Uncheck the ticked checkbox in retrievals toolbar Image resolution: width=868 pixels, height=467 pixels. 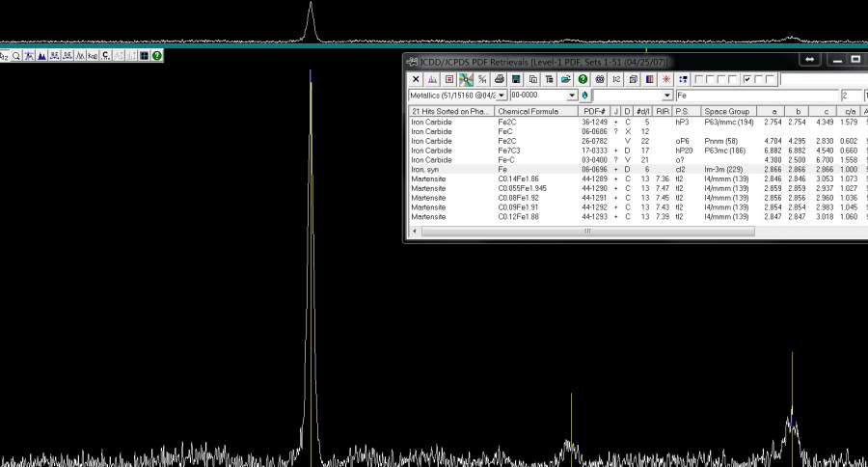pos(747,79)
